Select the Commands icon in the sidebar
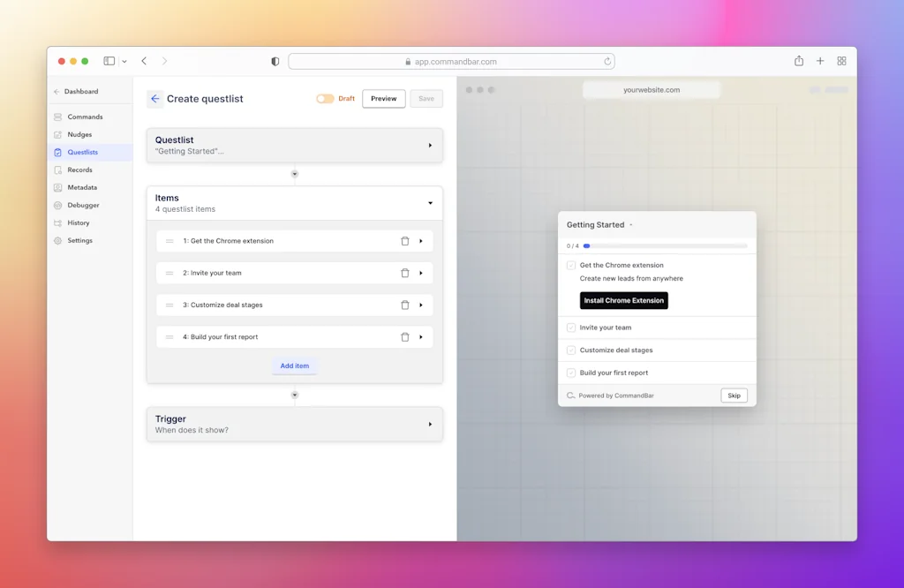This screenshot has height=588, width=904. click(59, 117)
